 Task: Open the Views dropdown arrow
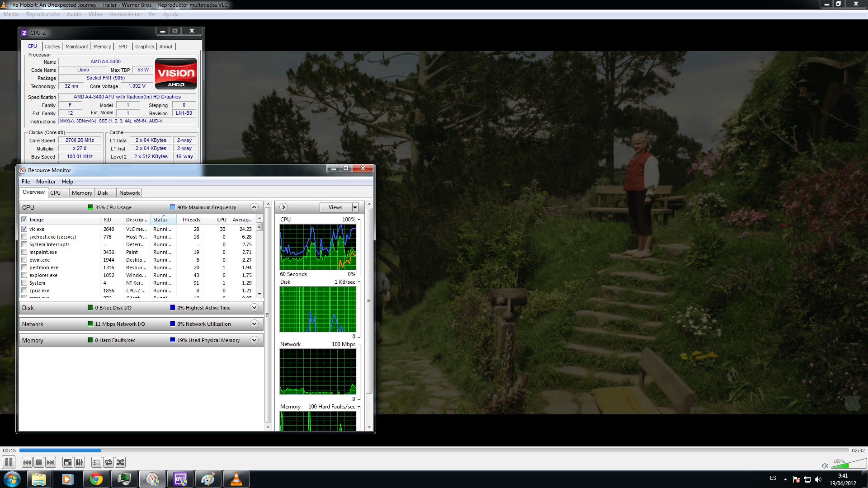355,207
